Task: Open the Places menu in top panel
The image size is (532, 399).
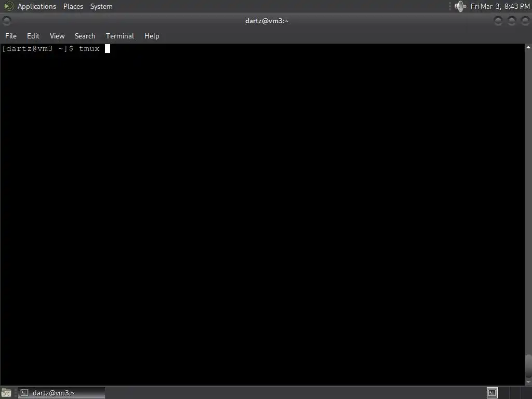Action: pyautogui.click(x=73, y=6)
